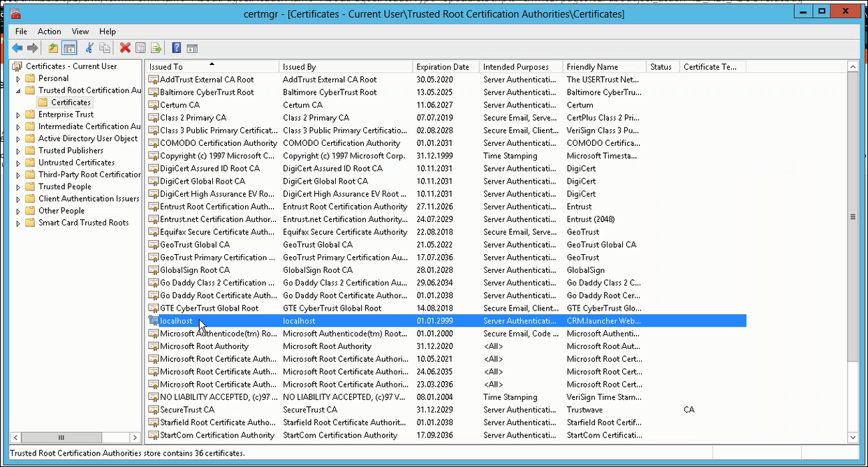The width and height of the screenshot is (868, 467).
Task: Go up one level with the folder icon
Action: point(53,48)
